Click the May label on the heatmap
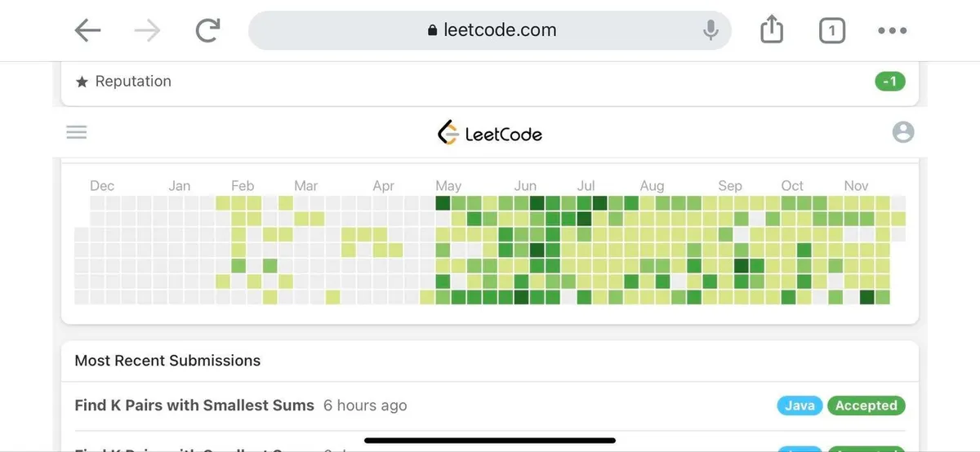 [448, 186]
